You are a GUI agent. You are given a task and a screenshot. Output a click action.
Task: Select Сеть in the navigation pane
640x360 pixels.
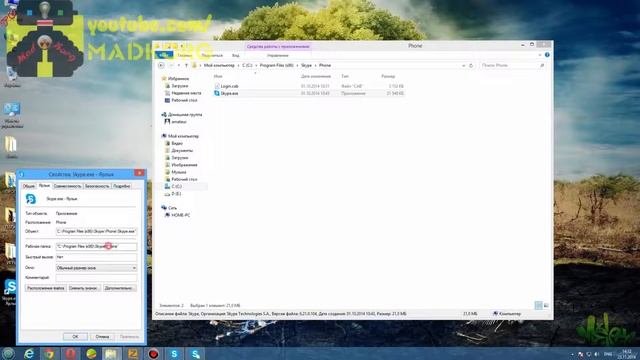click(172, 208)
